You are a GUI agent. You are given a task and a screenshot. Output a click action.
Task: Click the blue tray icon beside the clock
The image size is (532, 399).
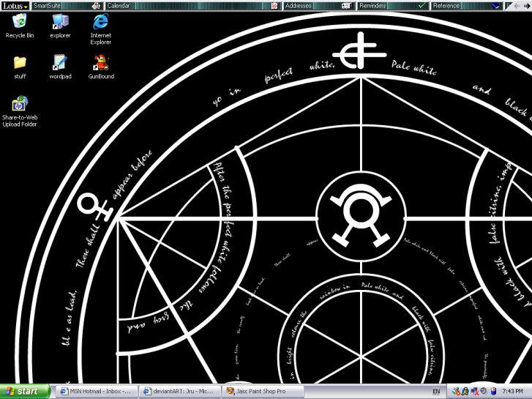(494, 392)
